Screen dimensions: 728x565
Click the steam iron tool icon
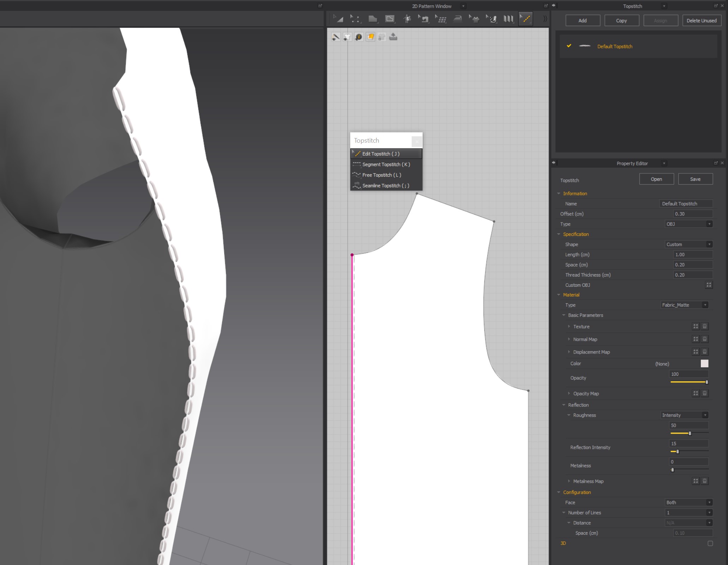point(458,19)
